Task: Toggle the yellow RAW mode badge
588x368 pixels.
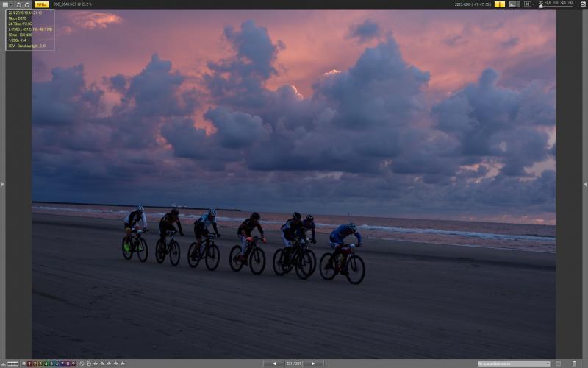Action: click(x=41, y=4)
